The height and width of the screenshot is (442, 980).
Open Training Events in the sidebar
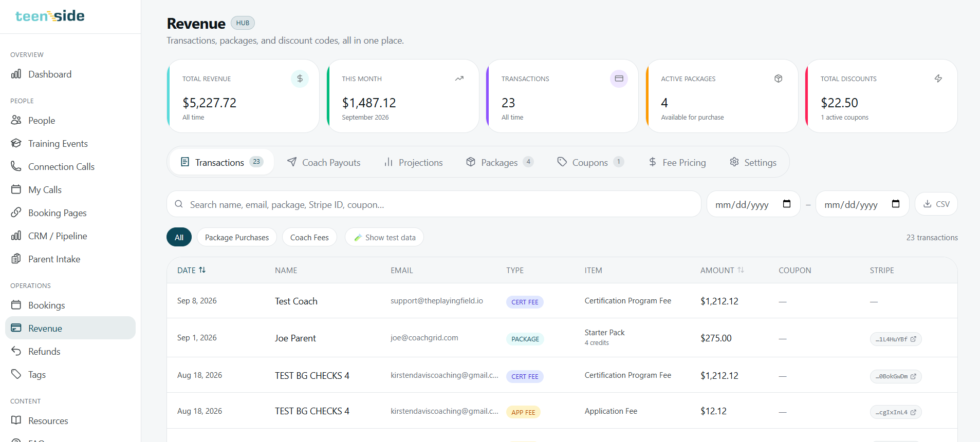[70, 143]
